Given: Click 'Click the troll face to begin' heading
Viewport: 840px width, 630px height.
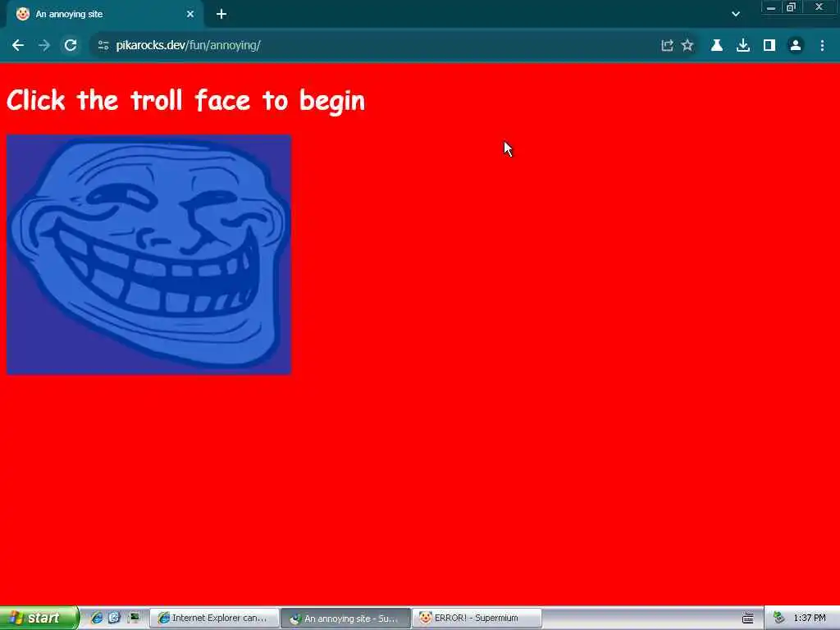Looking at the screenshot, I should click(186, 101).
